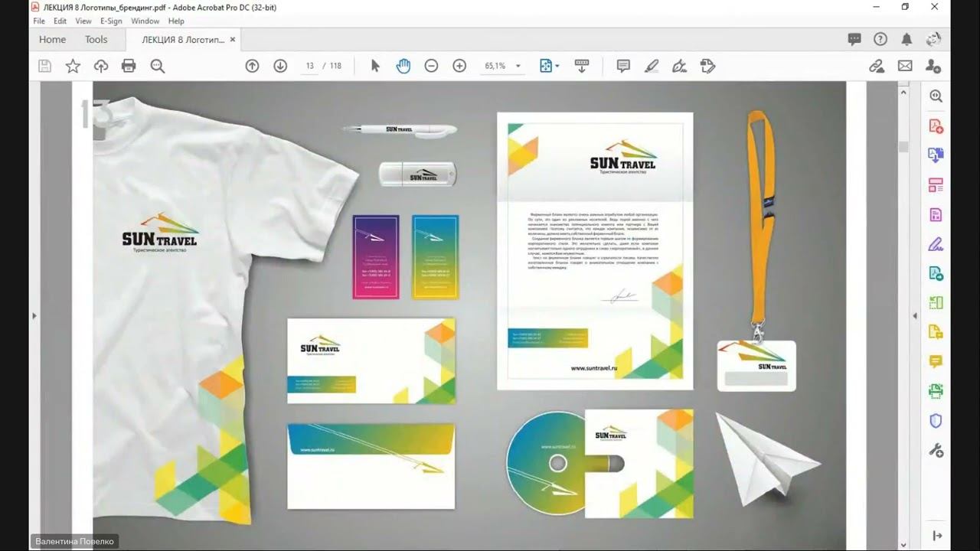980x551 pixels.
Task: Upload the file with the cloud icon
Action: pos(101,66)
